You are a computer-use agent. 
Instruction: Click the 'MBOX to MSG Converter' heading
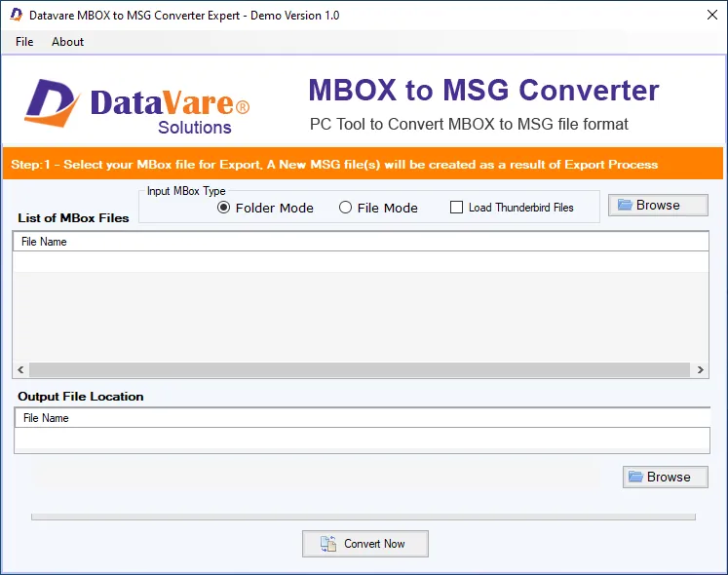[x=483, y=90]
